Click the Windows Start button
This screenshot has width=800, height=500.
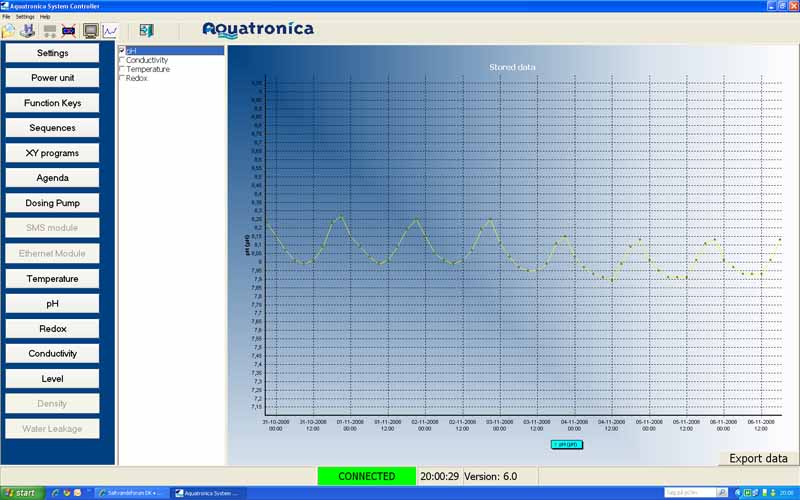tap(20, 493)
